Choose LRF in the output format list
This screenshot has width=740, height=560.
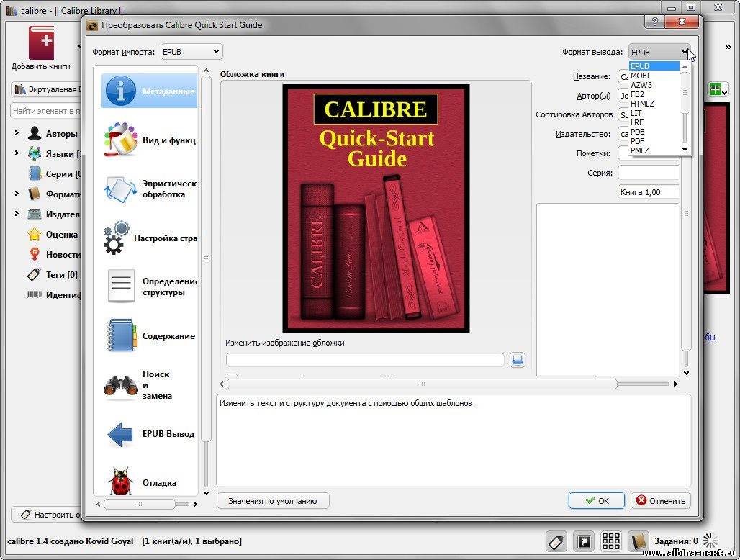click(x=654, y=122)
